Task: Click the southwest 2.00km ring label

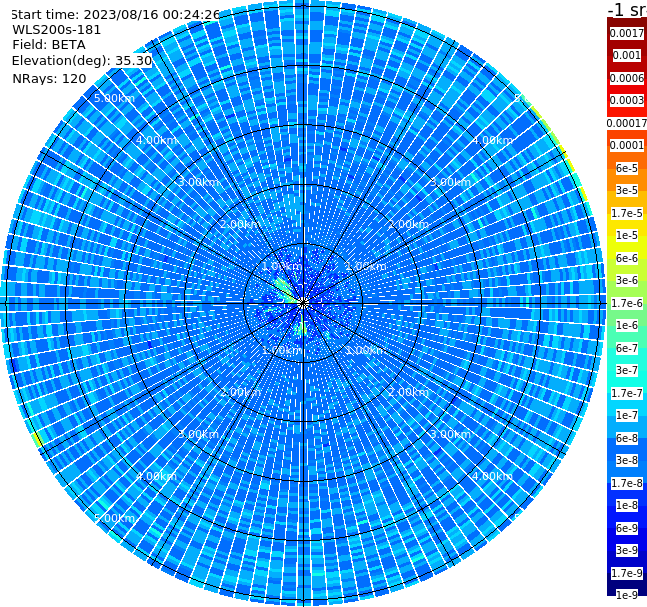Action: point(241,392)
